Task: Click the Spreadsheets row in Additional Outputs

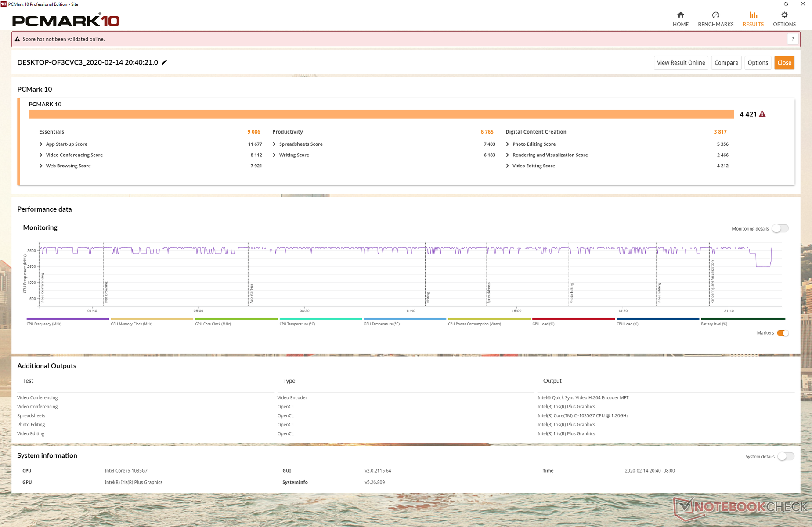Action: point(406,415)
